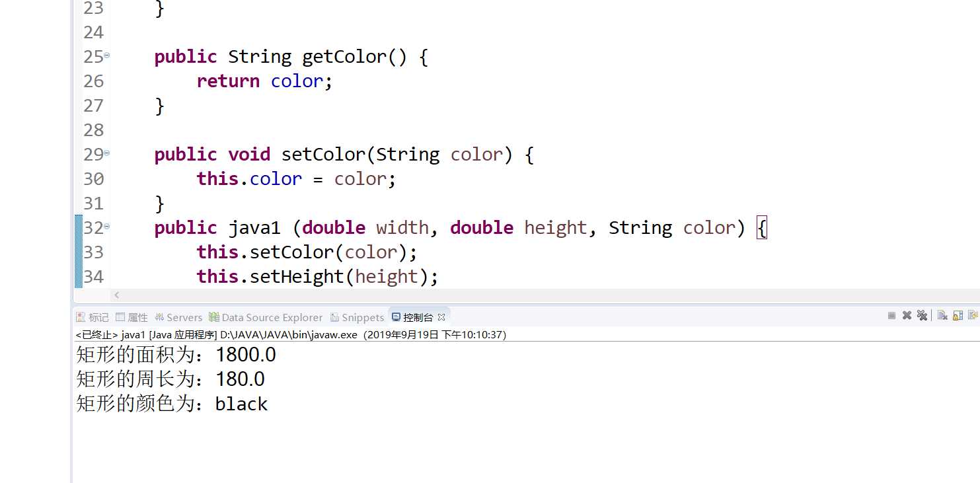Click inside the console output text 1800.0

click(245, 355)
